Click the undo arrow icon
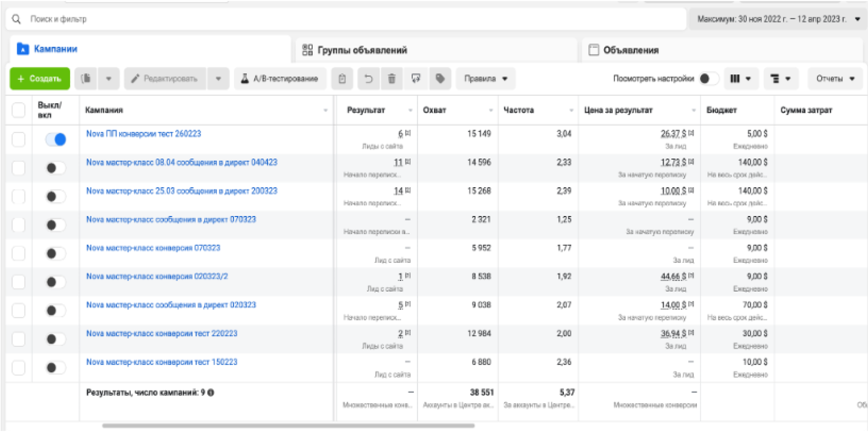Viewport: 868px width, 432px height. [x=368, y=79]
